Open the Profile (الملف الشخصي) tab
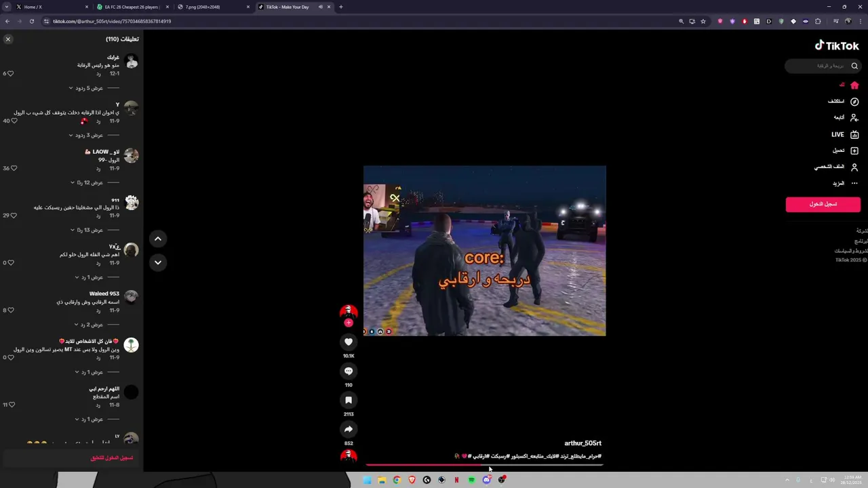 click(x=837, y=167)
